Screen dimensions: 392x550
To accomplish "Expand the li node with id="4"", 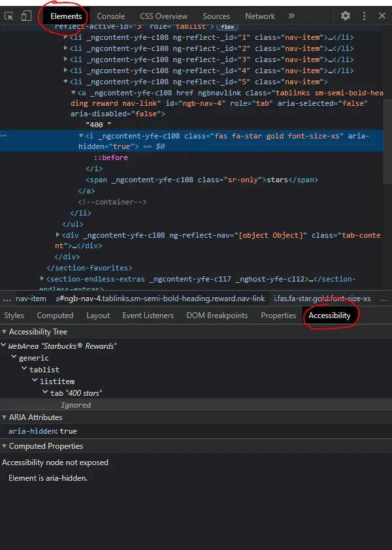I will click(x=65, y=70).
